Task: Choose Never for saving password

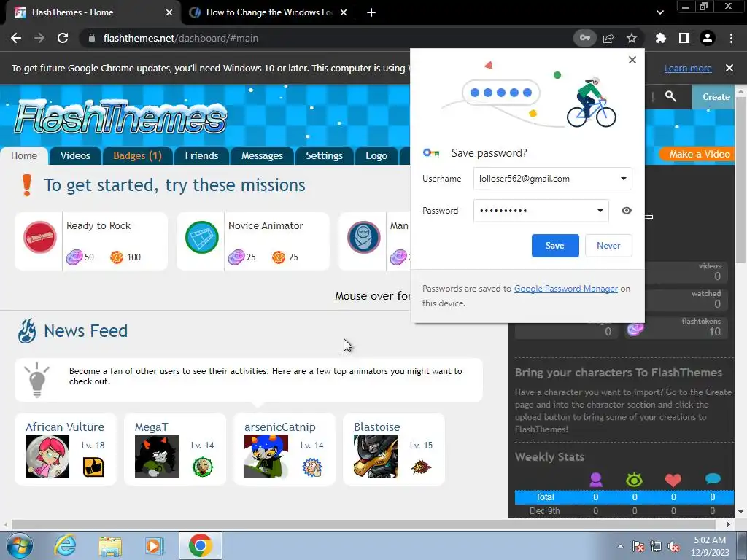Action: tap(608, 246)
